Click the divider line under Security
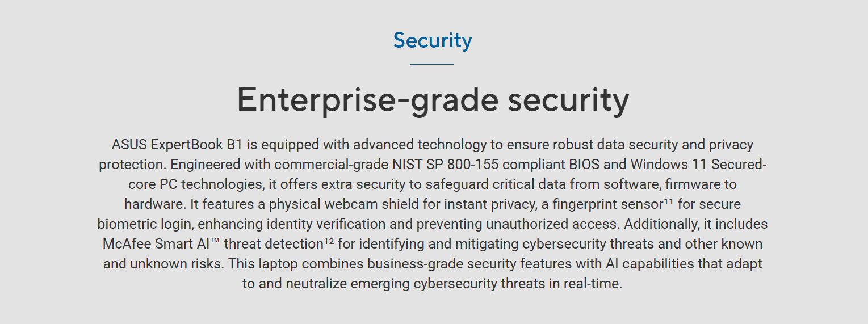Image resolution: width=868 pixels, height=324 pixels. pos(432,65)
